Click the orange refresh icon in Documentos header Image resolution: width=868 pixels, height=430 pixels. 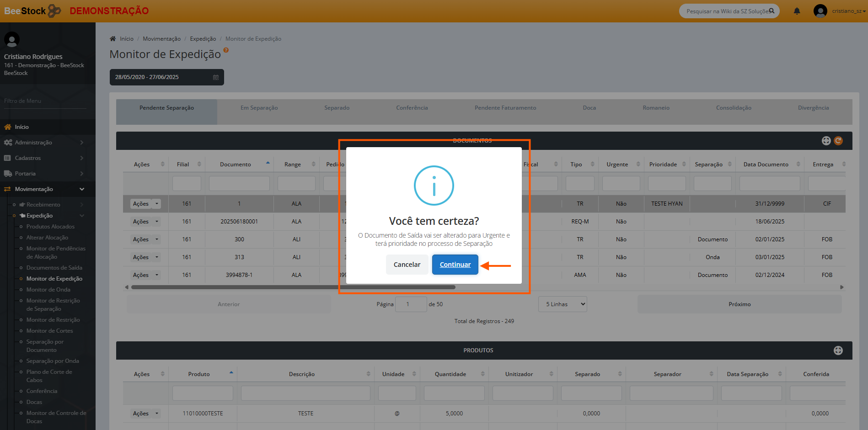pos(838,141)
